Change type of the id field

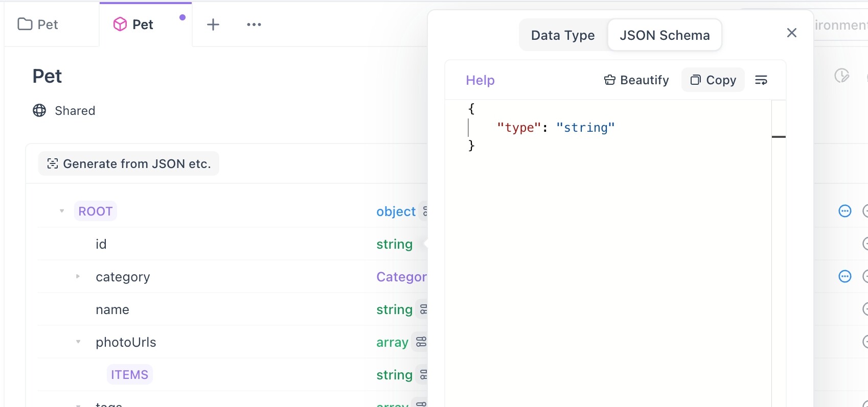tap(394, 244)
